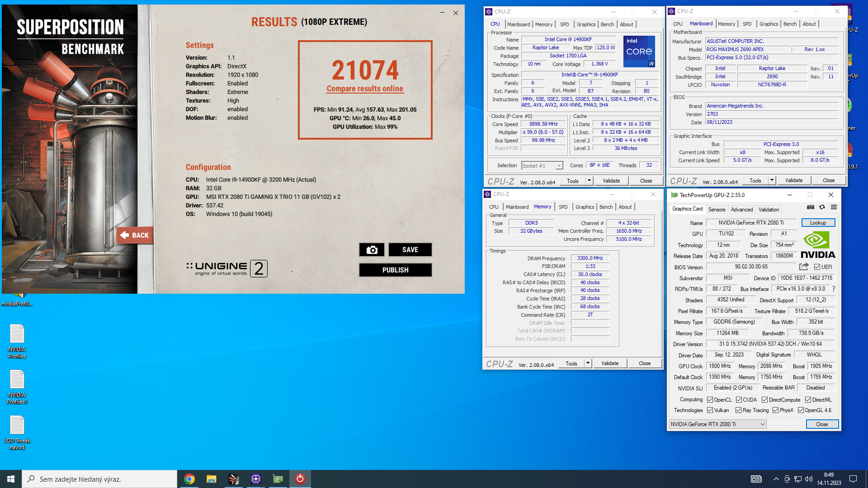
Task: Open Graphics tab in CPU-Z Mainboard window
Action: [x=769, y=24]
